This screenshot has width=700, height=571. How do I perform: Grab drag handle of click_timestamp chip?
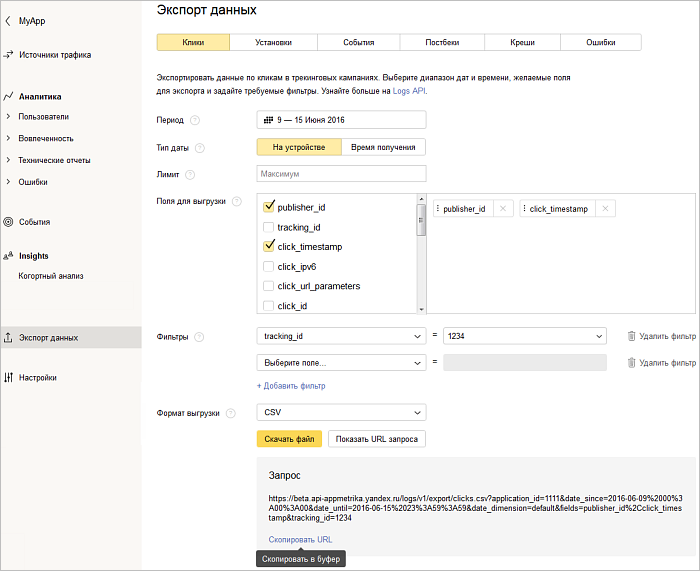[525, 208]
